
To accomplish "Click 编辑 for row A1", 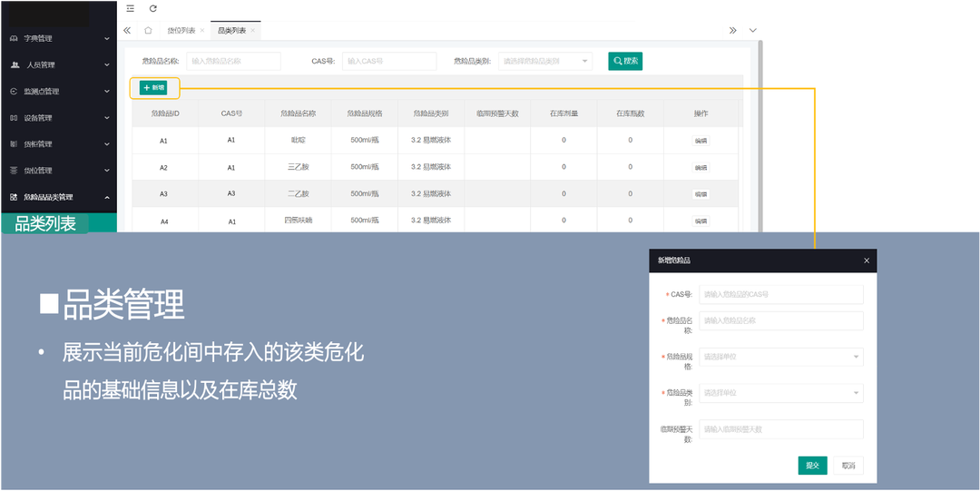I will point(701,141).
